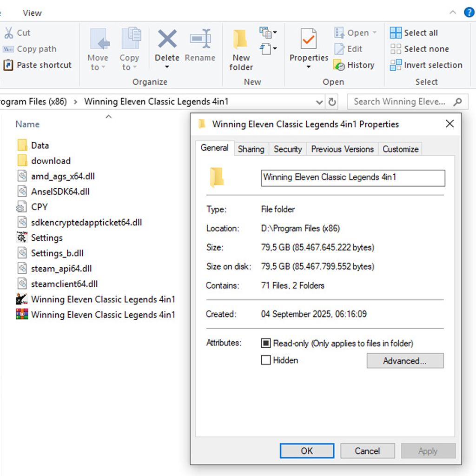Select the Data folder
Viewport: 476px width, 476px height.
[x=33, y=145]
